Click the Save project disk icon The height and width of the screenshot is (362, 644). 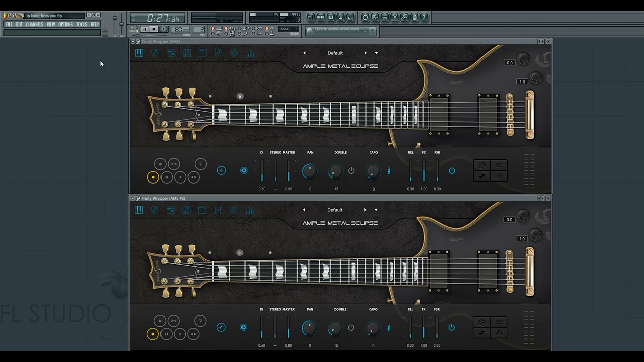(x=375, y=17)
